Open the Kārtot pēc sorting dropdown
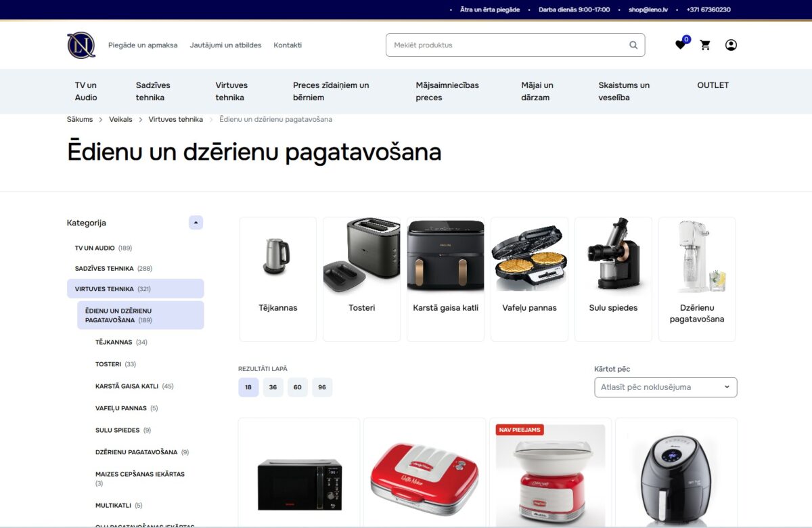The width and height of the screenshot is (812, 528). coord(665,387)
